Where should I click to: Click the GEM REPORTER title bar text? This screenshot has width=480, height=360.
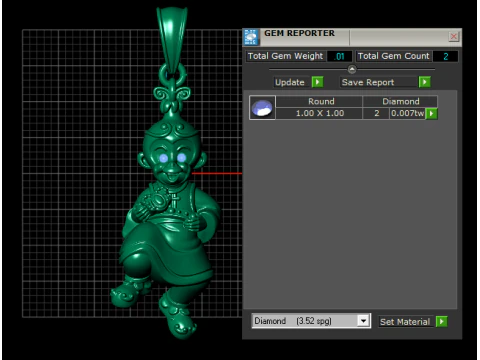point(299,33)
